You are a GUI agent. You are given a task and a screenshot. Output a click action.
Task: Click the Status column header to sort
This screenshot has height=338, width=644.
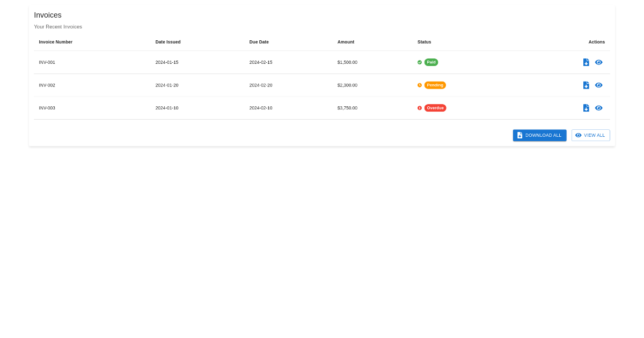tap(424, 42)
